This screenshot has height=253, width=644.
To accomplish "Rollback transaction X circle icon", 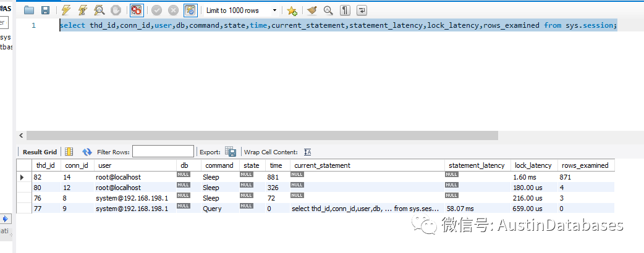I will [x=173, y=10].
